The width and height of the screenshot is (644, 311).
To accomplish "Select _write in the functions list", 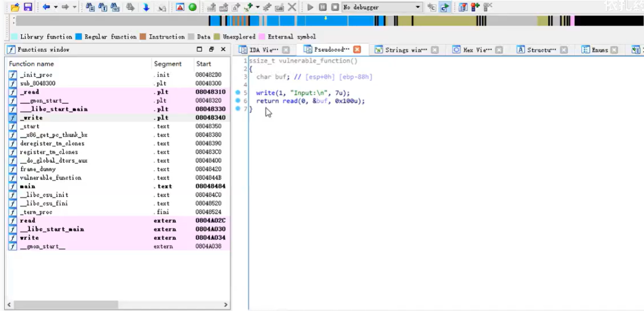I will pos(118,118).
